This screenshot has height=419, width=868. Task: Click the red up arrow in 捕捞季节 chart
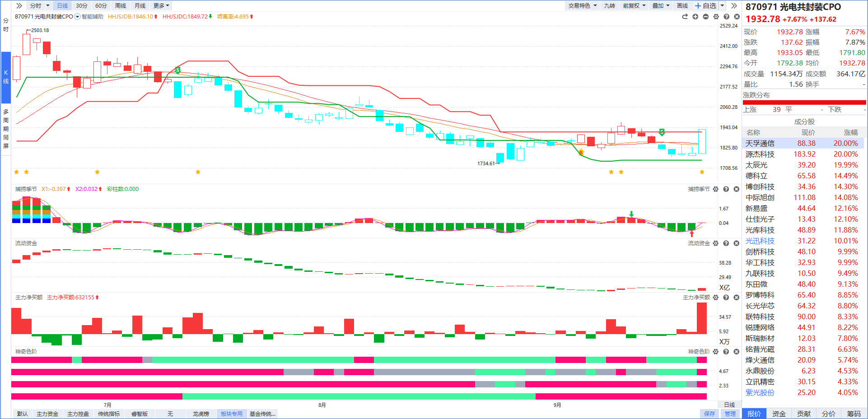[x=691, y=233]
